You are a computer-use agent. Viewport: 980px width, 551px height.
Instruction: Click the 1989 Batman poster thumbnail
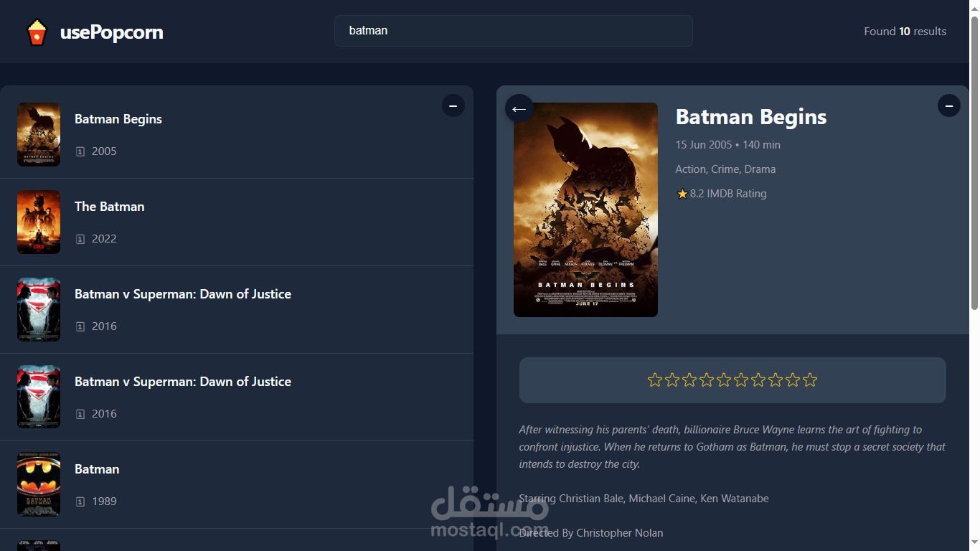[39, 484]
